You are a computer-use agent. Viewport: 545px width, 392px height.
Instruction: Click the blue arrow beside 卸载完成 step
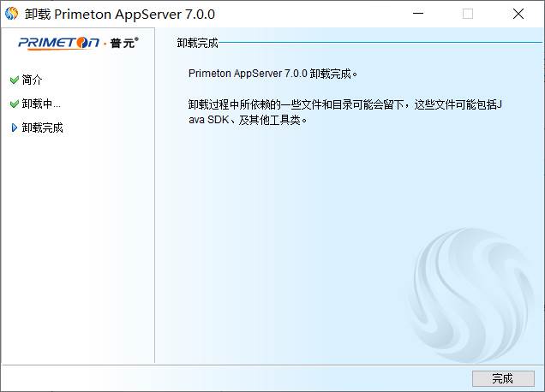[15, 128]
